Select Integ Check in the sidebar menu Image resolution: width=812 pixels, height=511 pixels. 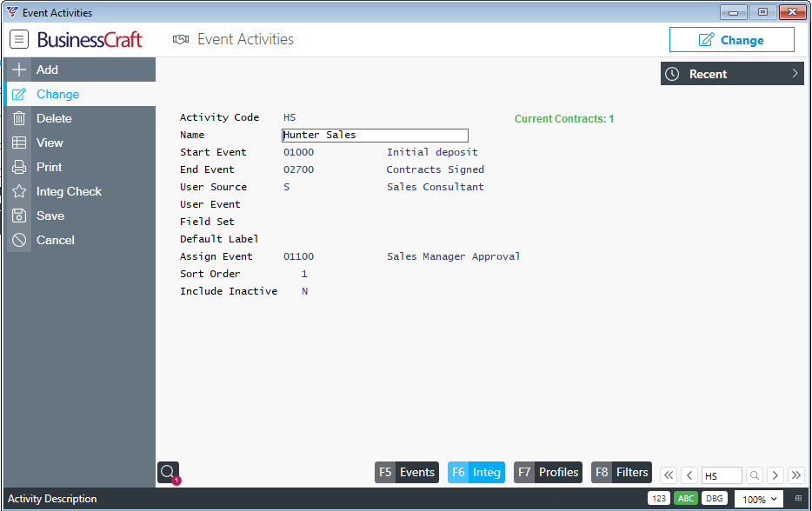tap(80, 191)
